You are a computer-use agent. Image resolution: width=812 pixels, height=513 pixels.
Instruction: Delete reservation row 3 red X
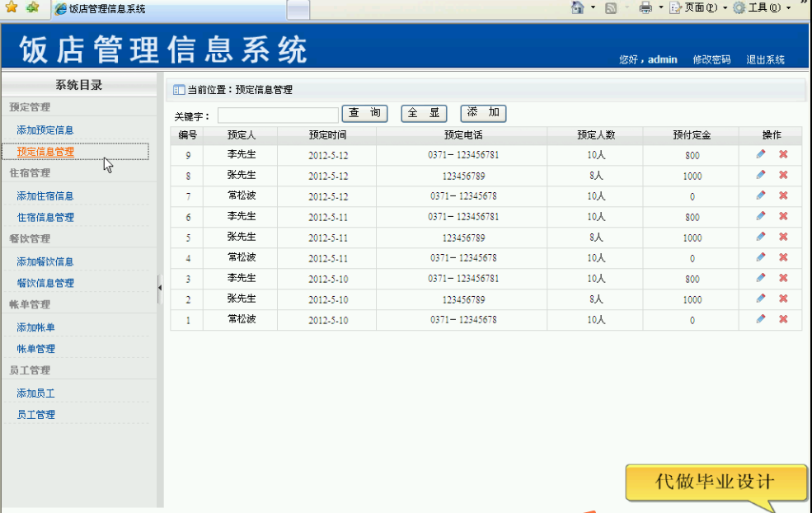click(x=783, y=278)
